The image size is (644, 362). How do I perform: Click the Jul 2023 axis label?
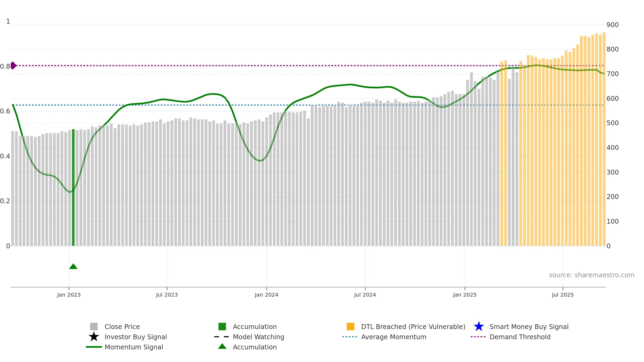167,295
